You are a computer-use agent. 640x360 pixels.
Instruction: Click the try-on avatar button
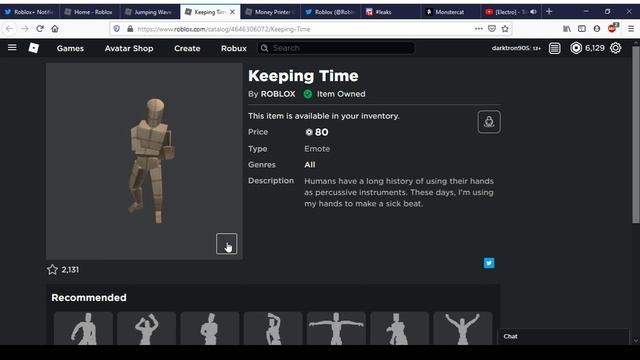click(489, 122)
